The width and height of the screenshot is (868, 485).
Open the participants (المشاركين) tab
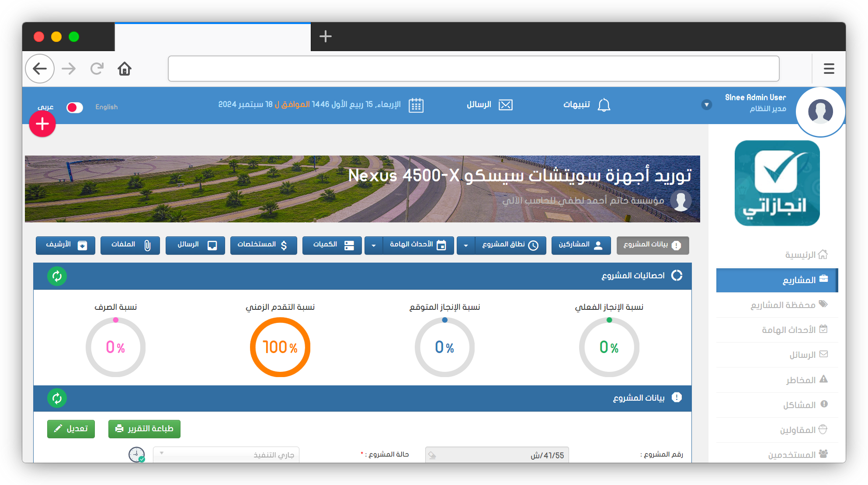click(580, 245)
